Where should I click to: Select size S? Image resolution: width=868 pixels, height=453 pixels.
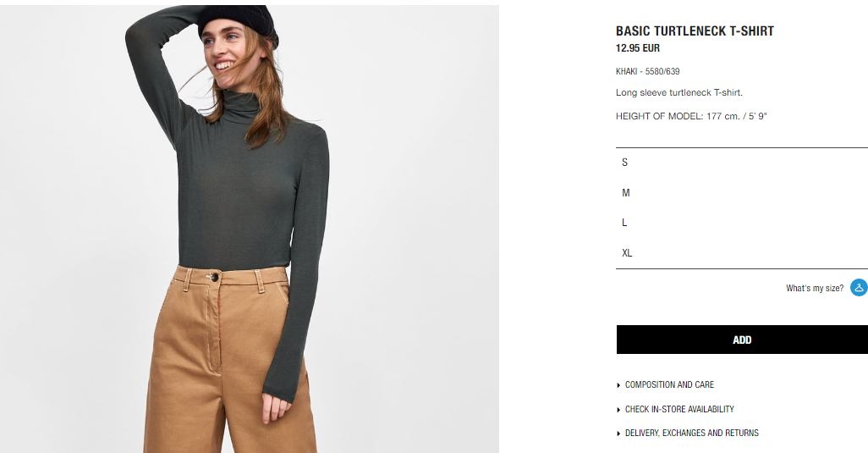click(x=742, y=163)
